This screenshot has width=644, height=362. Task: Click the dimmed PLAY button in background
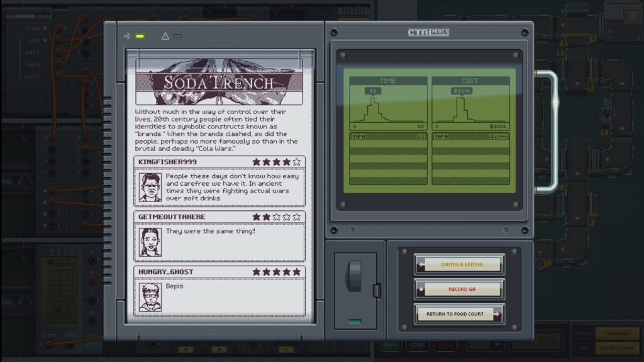click(x=390, y=345)
